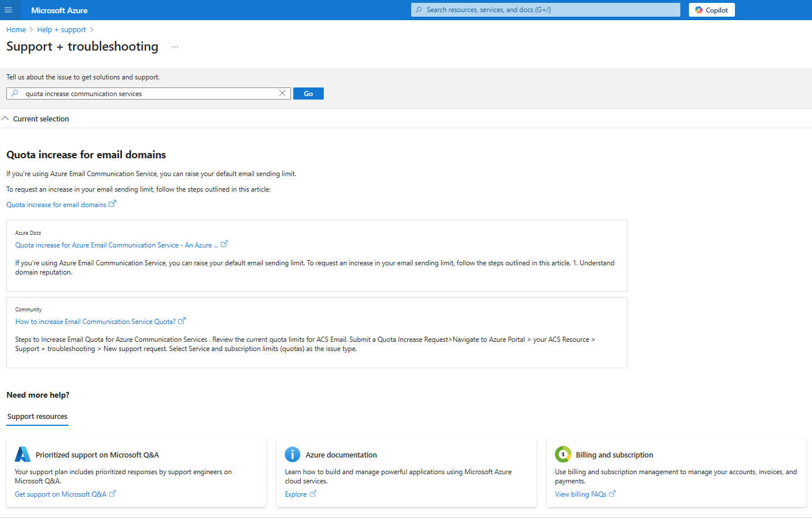Click the Billing and subscription dollar icon
The height and width of the screenshot is (526, 812).
tap(563, 454)
